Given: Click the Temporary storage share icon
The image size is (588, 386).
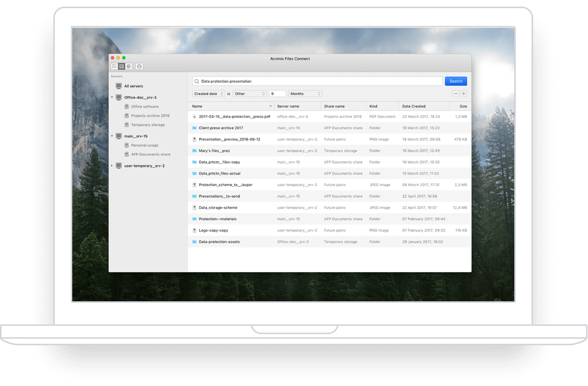Looking at the screenshot, I should (x=127, y=125).
